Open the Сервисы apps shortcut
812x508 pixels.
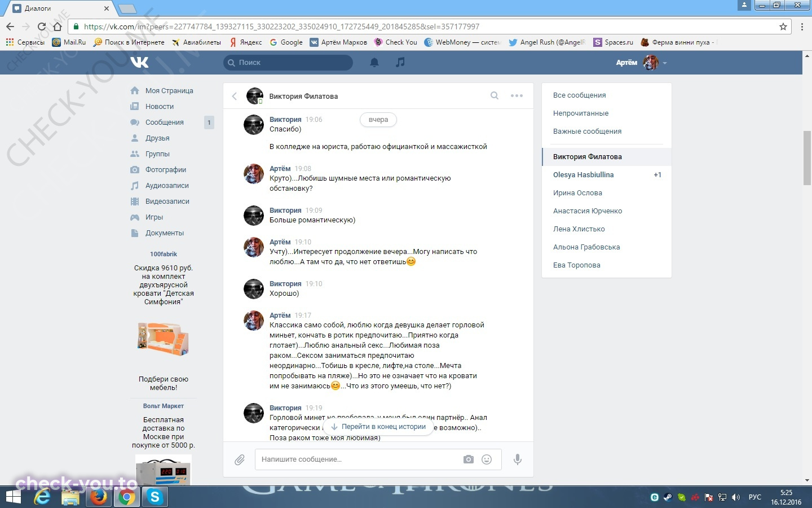point(25,42)
